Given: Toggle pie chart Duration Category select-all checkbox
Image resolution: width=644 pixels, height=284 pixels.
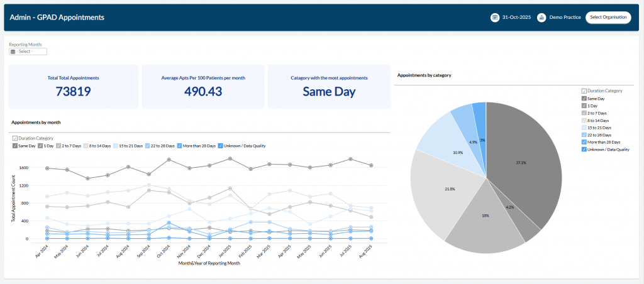Looking at the screenshot, I should click(x=584, y=91).
